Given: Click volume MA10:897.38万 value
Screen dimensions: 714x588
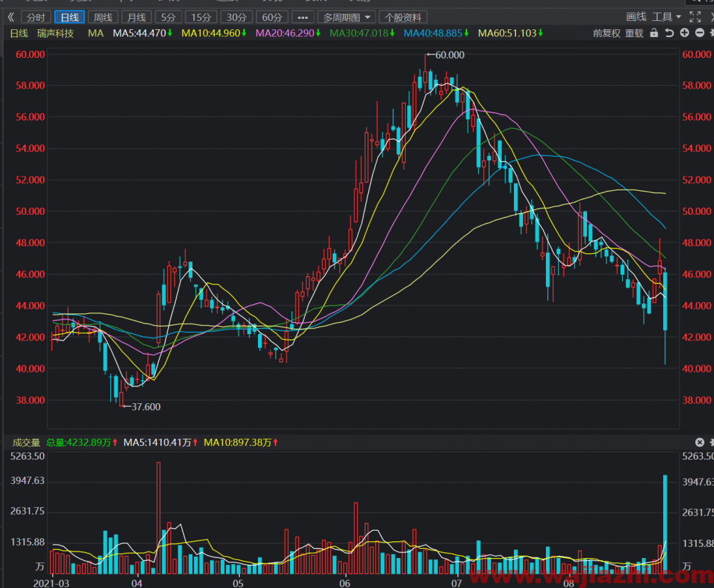Looking at the screenshot, I should (241, 443).
